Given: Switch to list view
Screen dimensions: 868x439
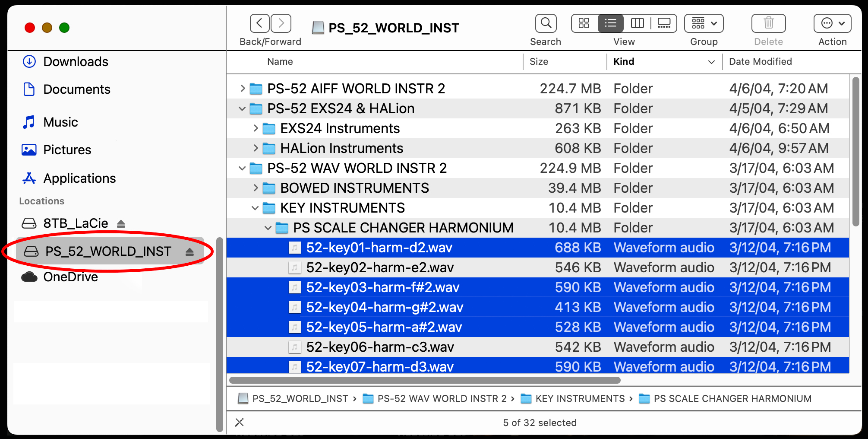Looking at the screenshot, I should [610, 23].
